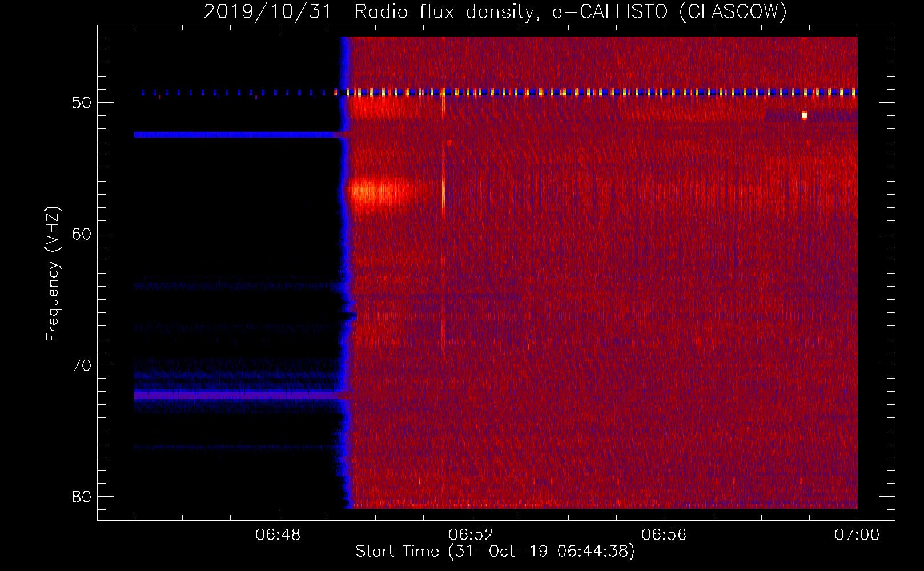Click the 50 frequency tick label
The width and height of the screenshot is (924, 571).
(x=82, y=103)
